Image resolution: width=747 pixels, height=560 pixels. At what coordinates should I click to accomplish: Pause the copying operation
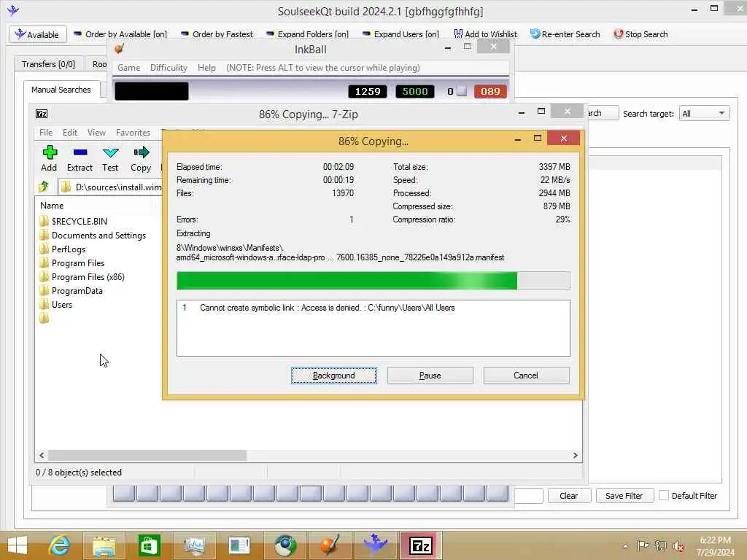(x=430, y=376)
